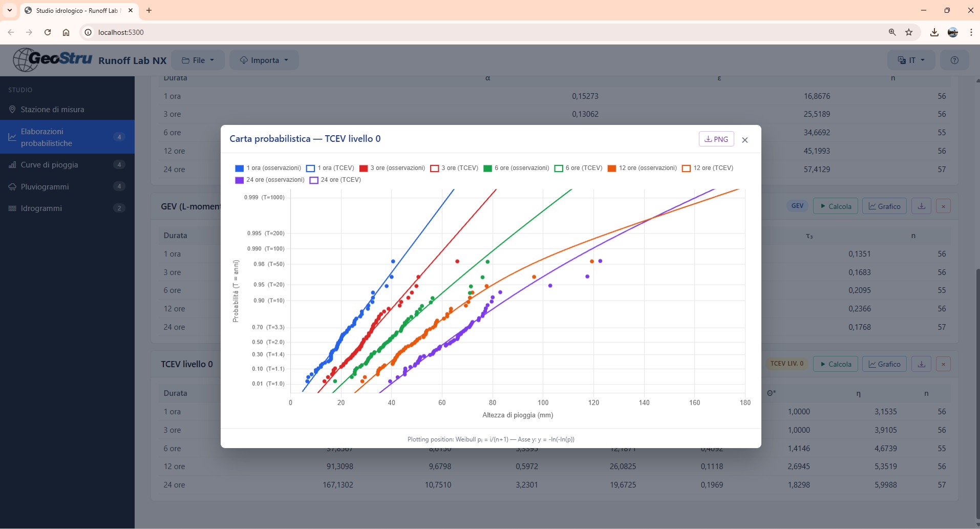
Task: Open Stazione di misura section
Action: click(x=52, y=110)
